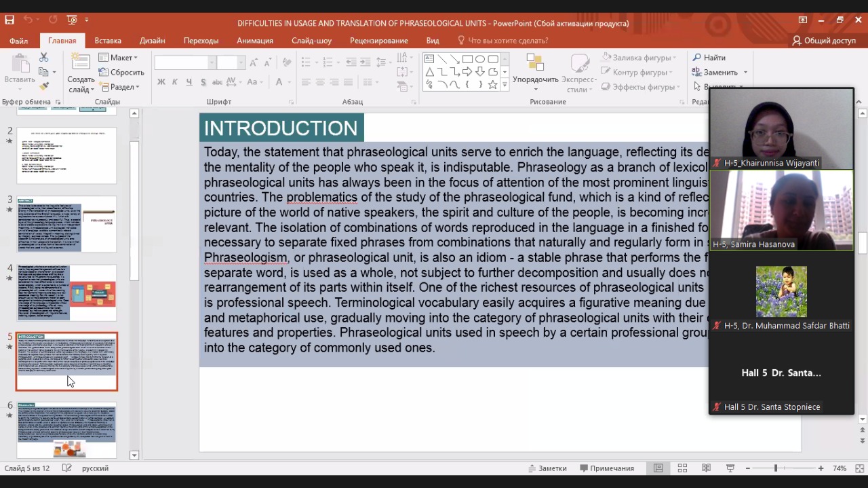Image resolution: width=868 pixels, height=488 pixels.
Task: Select the star shape in shapes gallery
Action: pyautogui.click(x=493, y=85)
